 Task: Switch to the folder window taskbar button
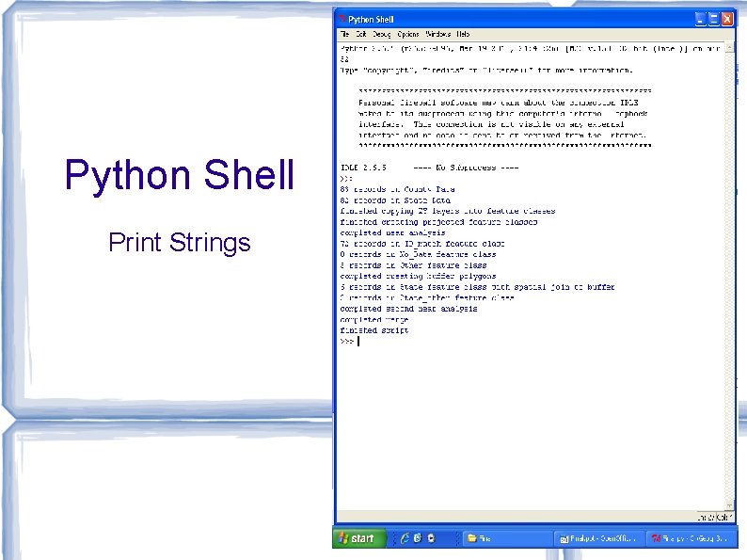(x=507, y=538)
